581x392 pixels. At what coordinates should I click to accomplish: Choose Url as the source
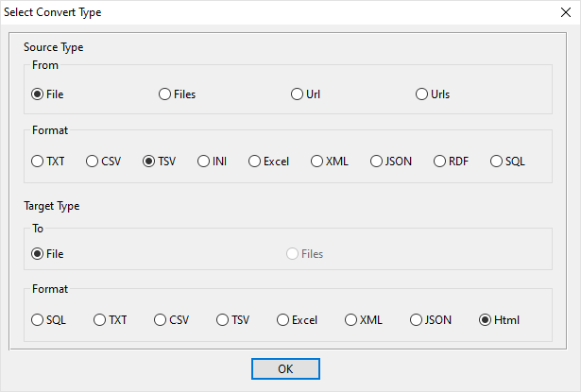[298, 94]
